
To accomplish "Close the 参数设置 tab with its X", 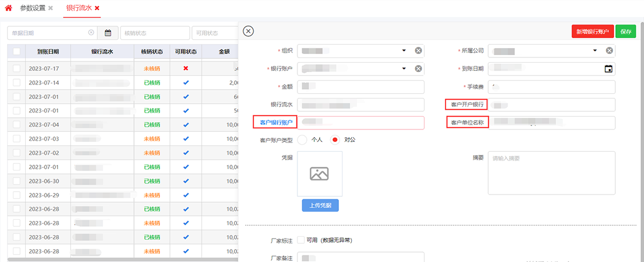I will tap(50, 8).
